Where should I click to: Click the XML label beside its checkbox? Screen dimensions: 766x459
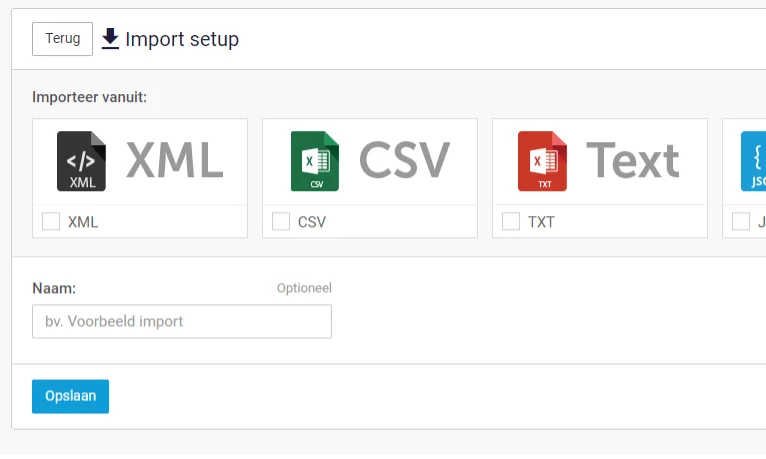click(x=83, y=222)
